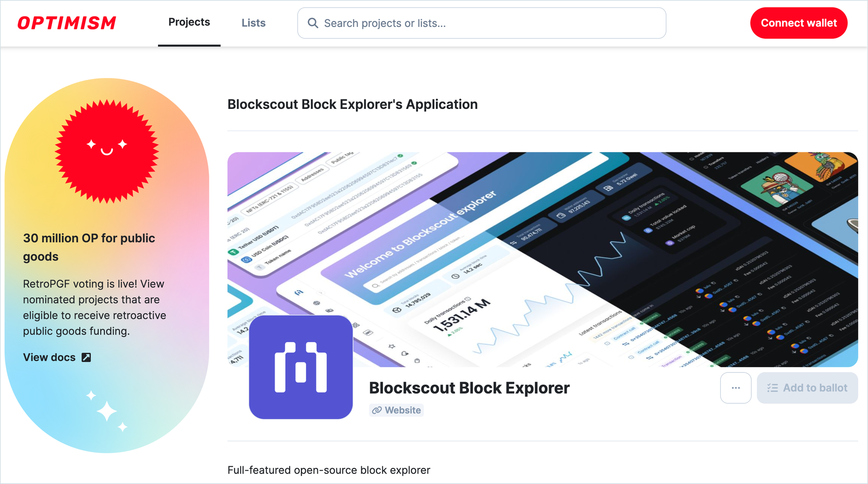
Task: Click the Blockscout Block Explorer project title
Action: [469, 388]
